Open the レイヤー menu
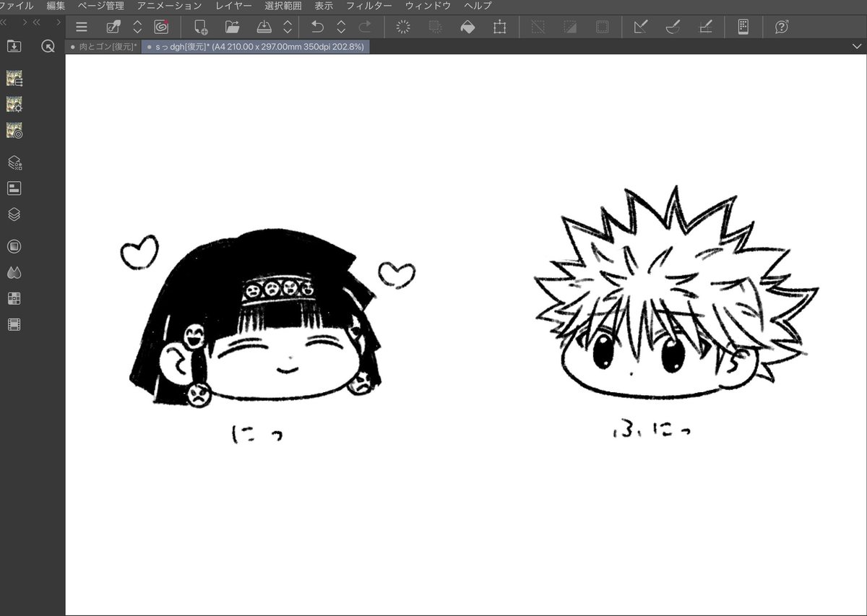Image resolution: width=867 pixels, height=616 pixels. tap(234, 6)
